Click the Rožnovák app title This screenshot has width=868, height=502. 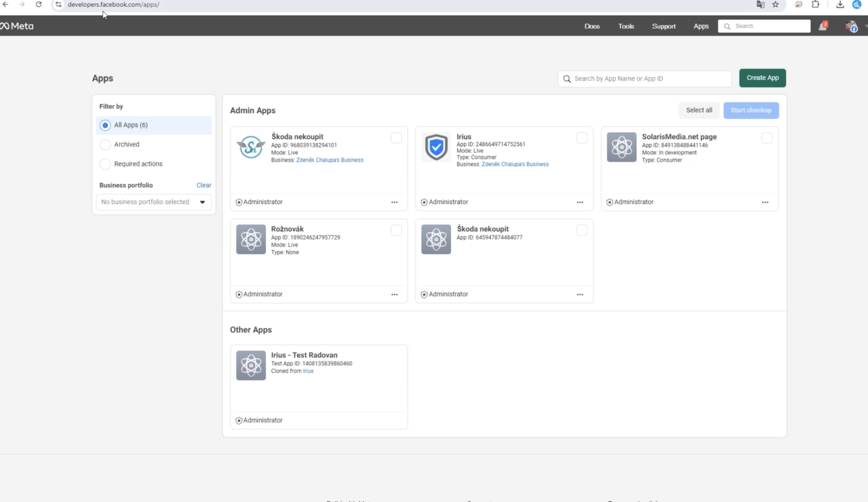pos(287,229)
